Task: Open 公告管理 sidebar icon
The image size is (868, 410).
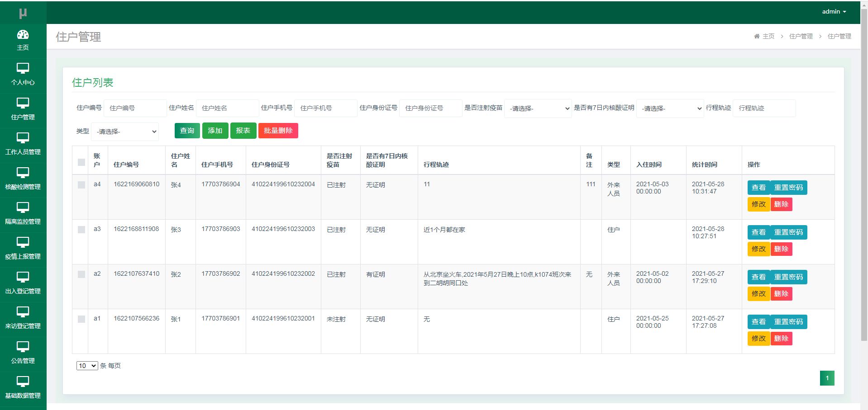Action: [x=23, y=347]
